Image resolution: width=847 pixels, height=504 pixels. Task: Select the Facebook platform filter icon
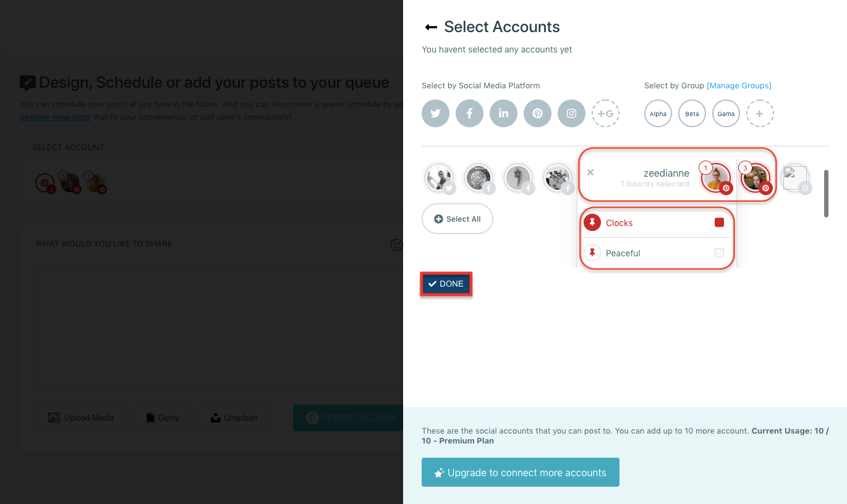click(x=469, y=113)
